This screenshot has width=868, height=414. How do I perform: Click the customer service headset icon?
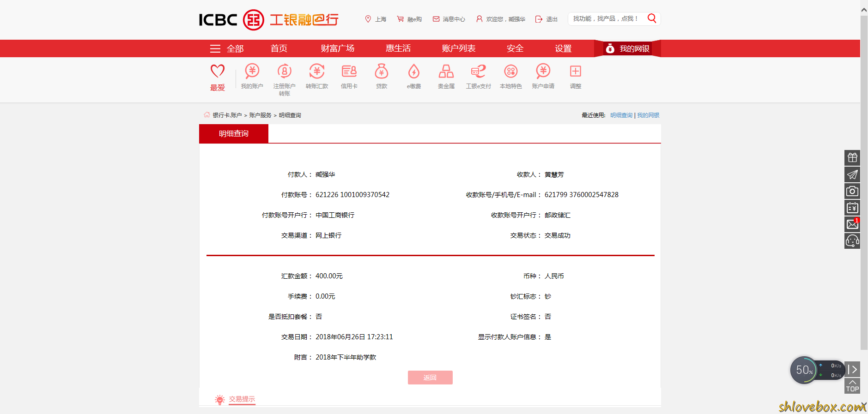pos(852,241)
